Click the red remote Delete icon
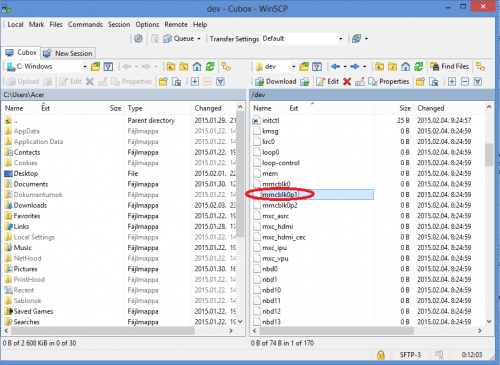The height and width of the screenshot is (365, 500). (x=347, y=82)
